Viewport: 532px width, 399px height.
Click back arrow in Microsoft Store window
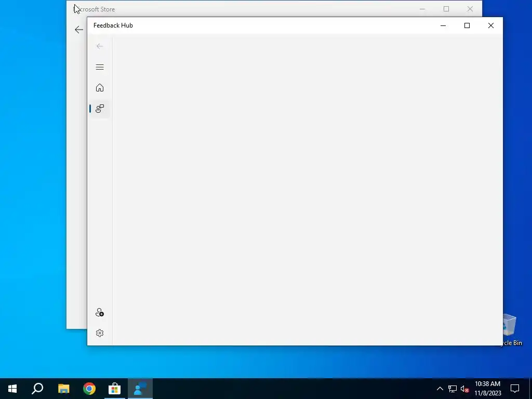pyautogui.click(x=79, y=30)
